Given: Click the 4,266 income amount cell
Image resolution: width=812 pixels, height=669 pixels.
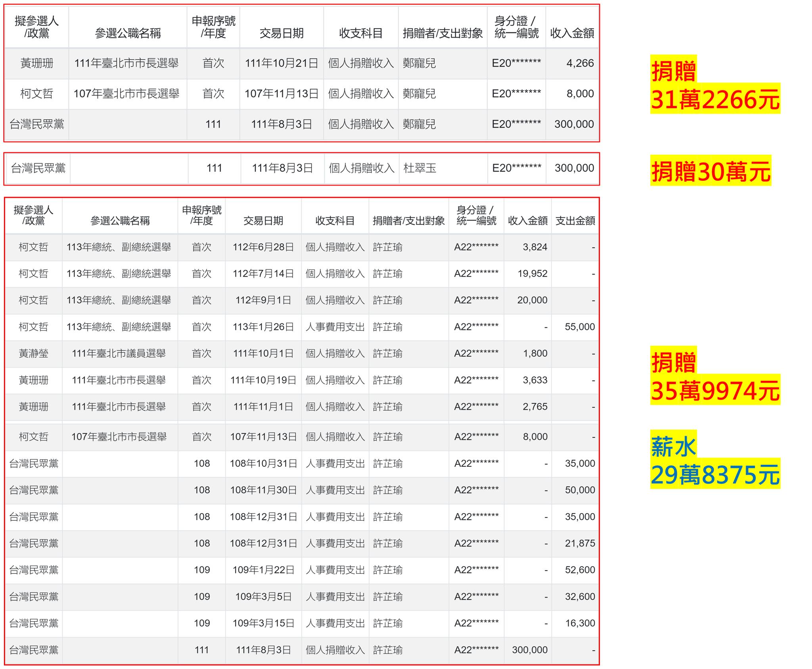Looking at the screenshot, I should [x=580, y=63].
